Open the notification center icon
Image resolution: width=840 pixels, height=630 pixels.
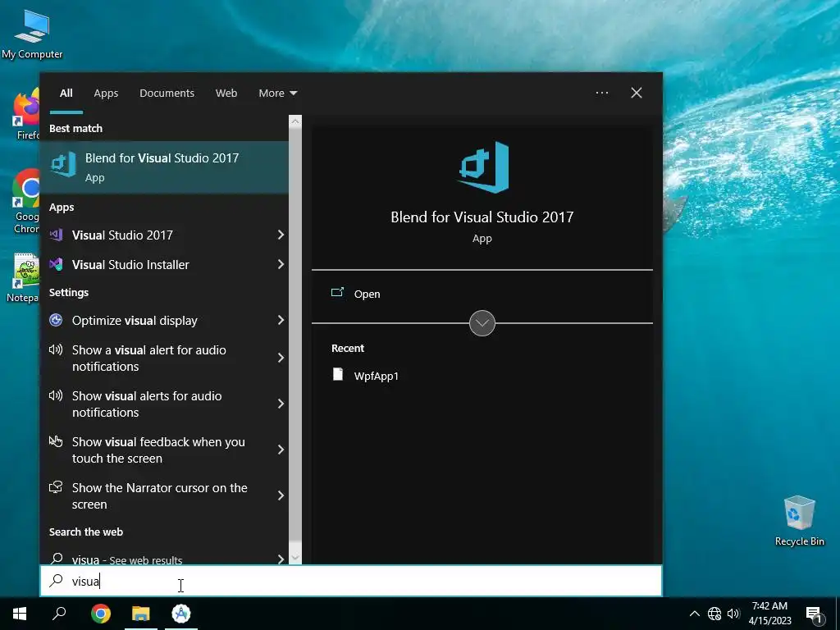(x=814, y=614)
